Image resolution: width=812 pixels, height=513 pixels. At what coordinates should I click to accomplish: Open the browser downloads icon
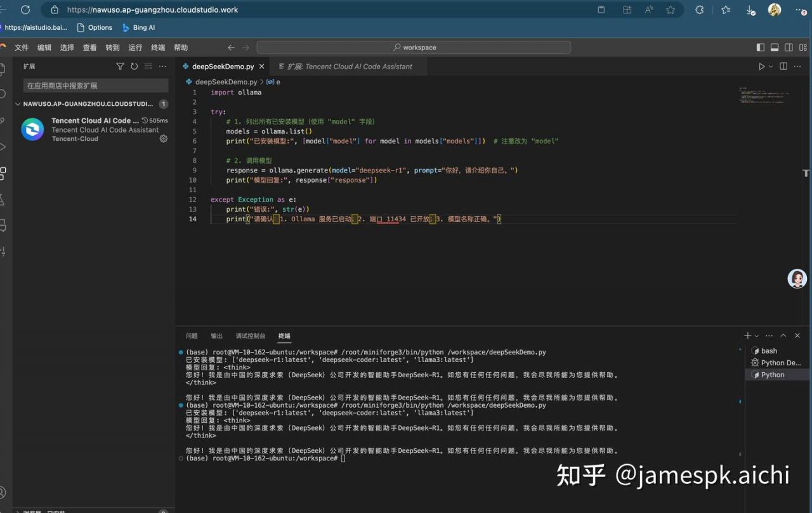click(750, 10)
